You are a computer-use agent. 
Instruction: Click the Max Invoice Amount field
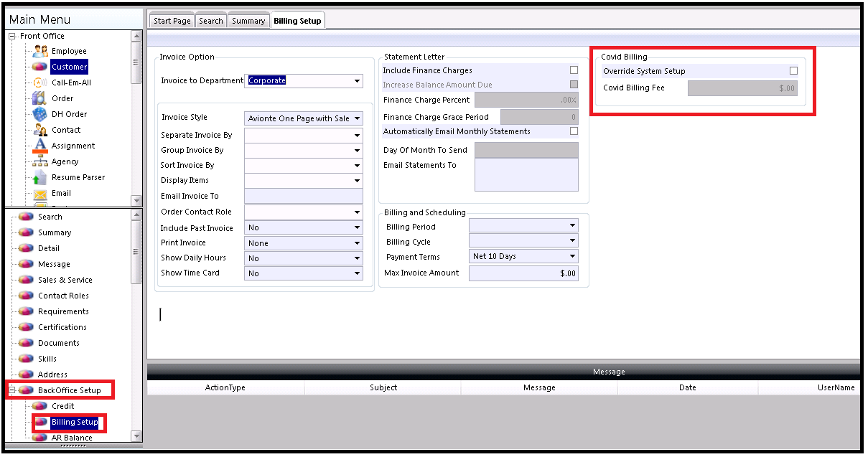coord(523,273)
